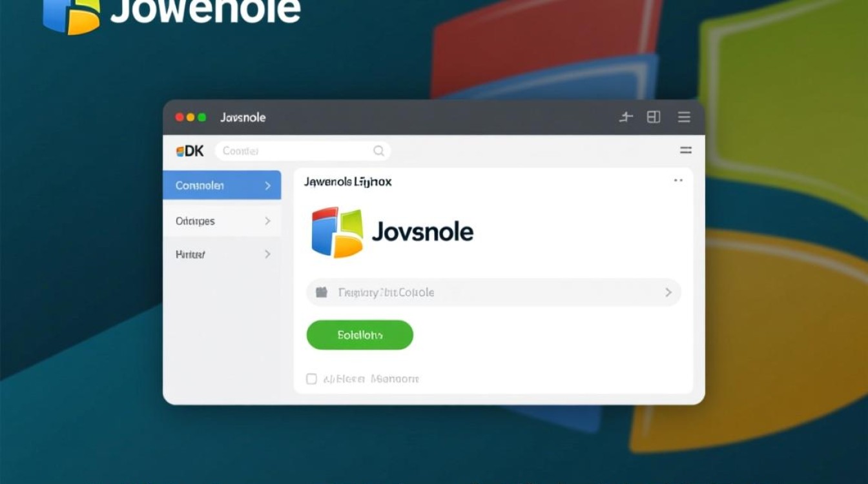
Task: Click the window layout icon in title bar
Action: pos(654,117)
